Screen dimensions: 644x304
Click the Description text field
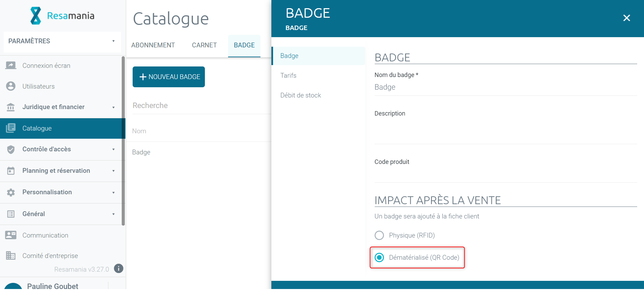tap(506, 131)
